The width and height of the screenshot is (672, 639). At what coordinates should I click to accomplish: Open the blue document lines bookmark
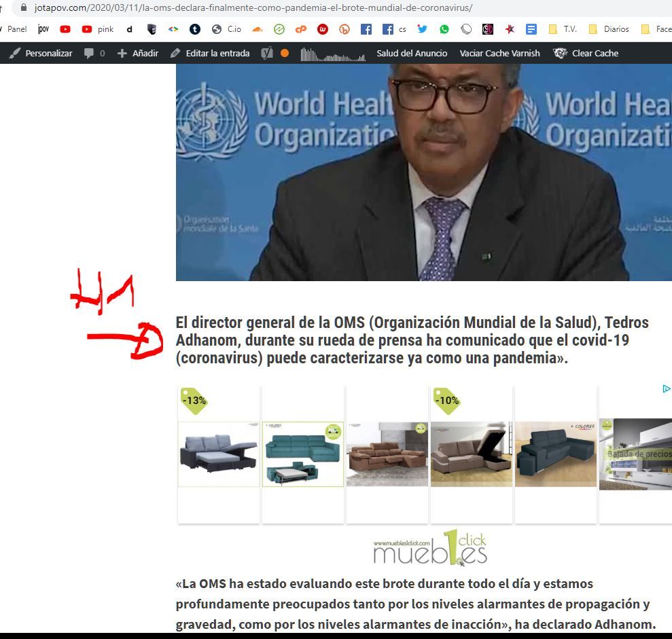tap(531, 29)
